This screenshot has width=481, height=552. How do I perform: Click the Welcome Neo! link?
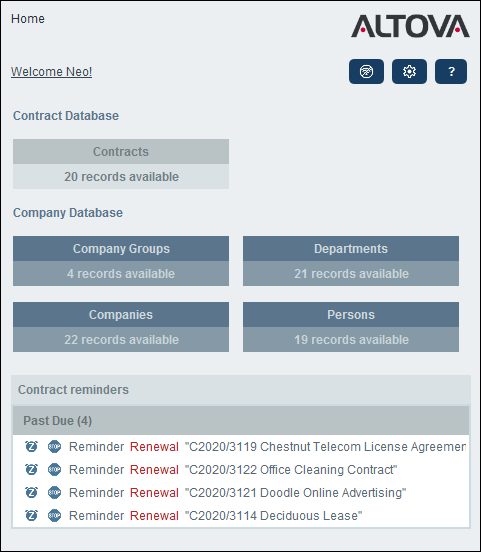click(x=51, y=71)
